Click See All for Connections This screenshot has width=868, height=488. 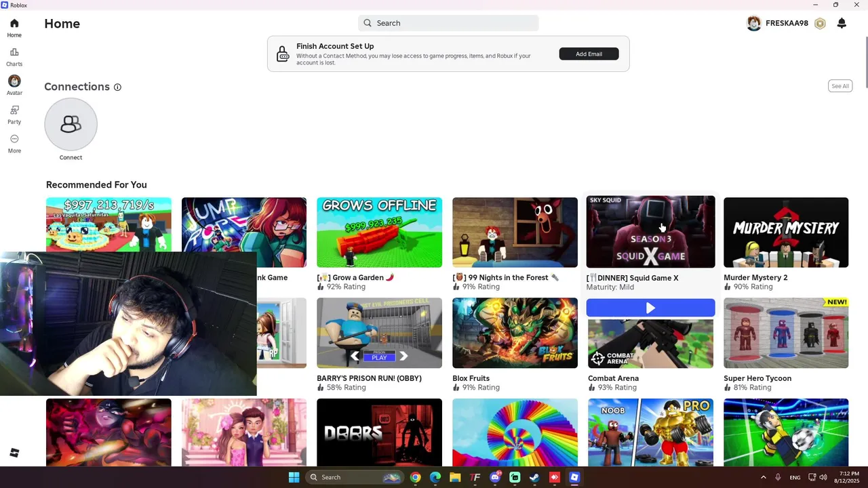click(x=840, y=86)
